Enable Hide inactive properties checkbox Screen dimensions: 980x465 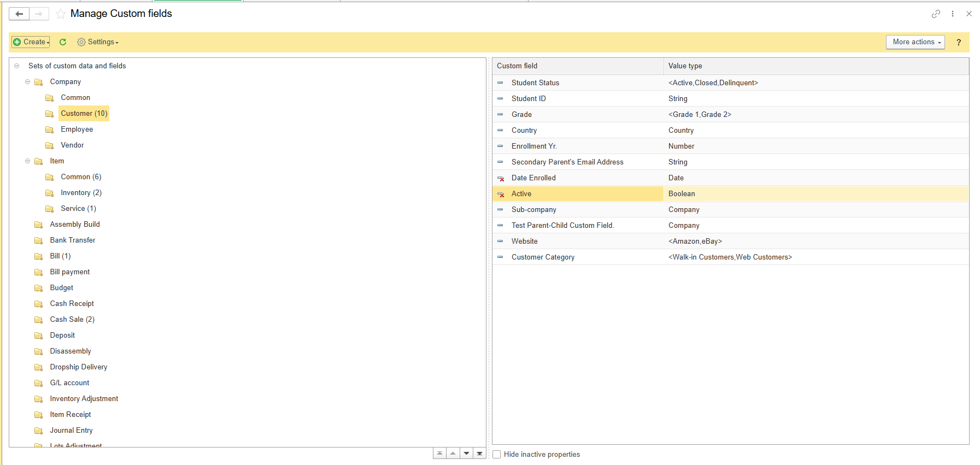pyautogui.click(x=496, y=454)
